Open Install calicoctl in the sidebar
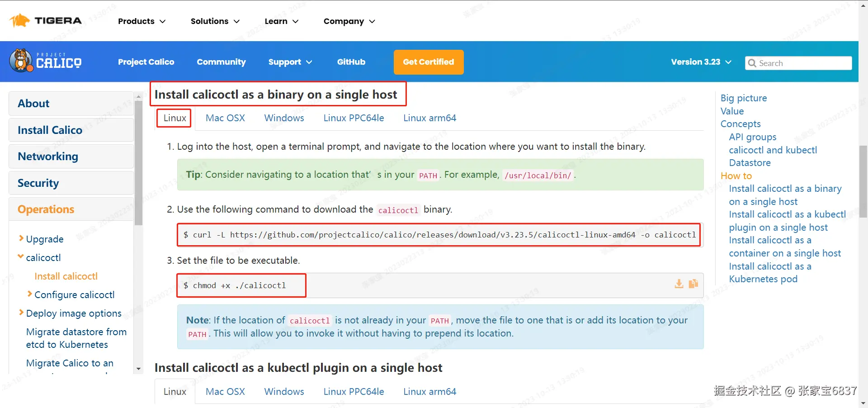Viewport: 868px width, 408px height. tap(66, 276)
